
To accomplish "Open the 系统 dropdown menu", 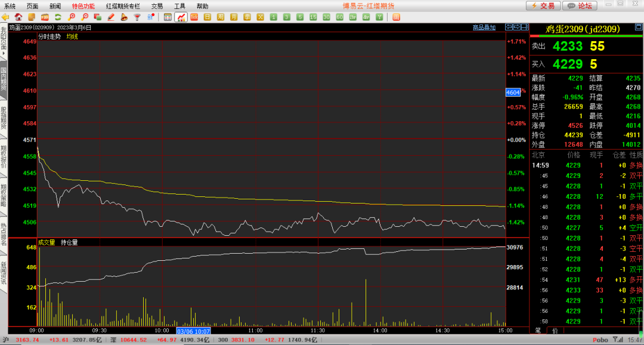I will click(x=10, y=6).
